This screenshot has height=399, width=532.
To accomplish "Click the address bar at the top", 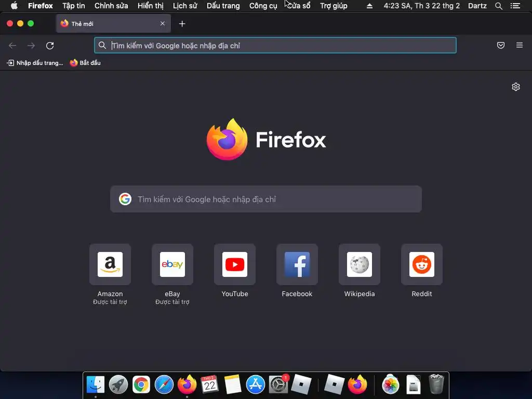I will pyautogui.click(x=275, y=46).
